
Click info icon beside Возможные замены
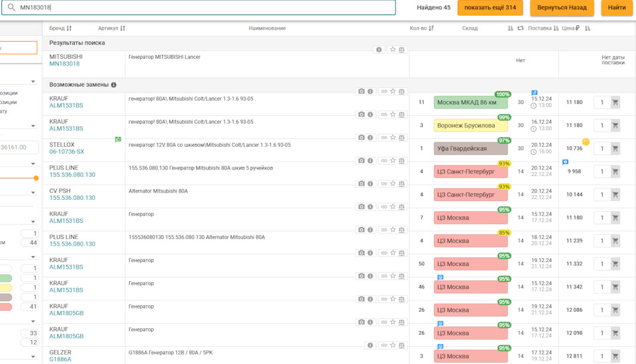click(x=113, y=85)
